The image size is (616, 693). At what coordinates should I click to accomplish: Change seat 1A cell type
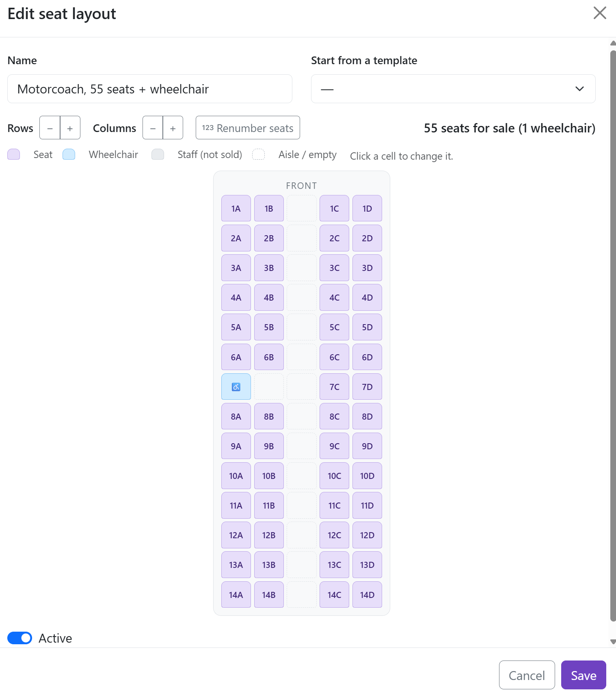coord(236,208)
